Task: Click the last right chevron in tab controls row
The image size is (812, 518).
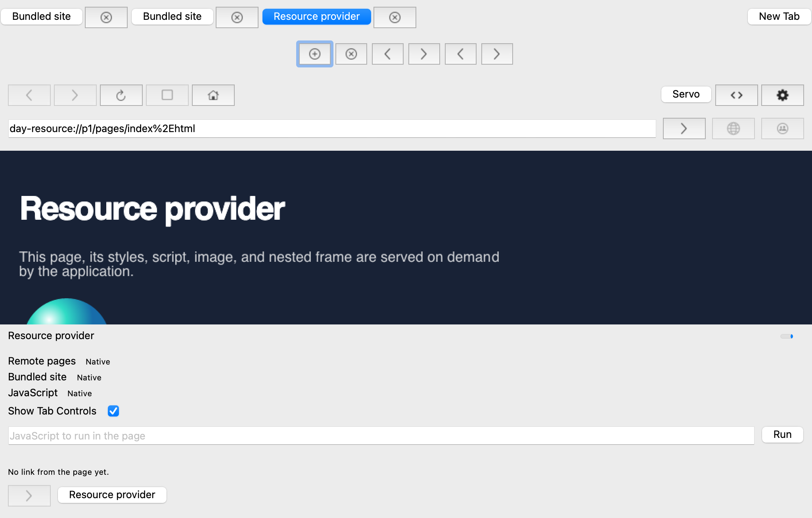Action: click(497, 54)
